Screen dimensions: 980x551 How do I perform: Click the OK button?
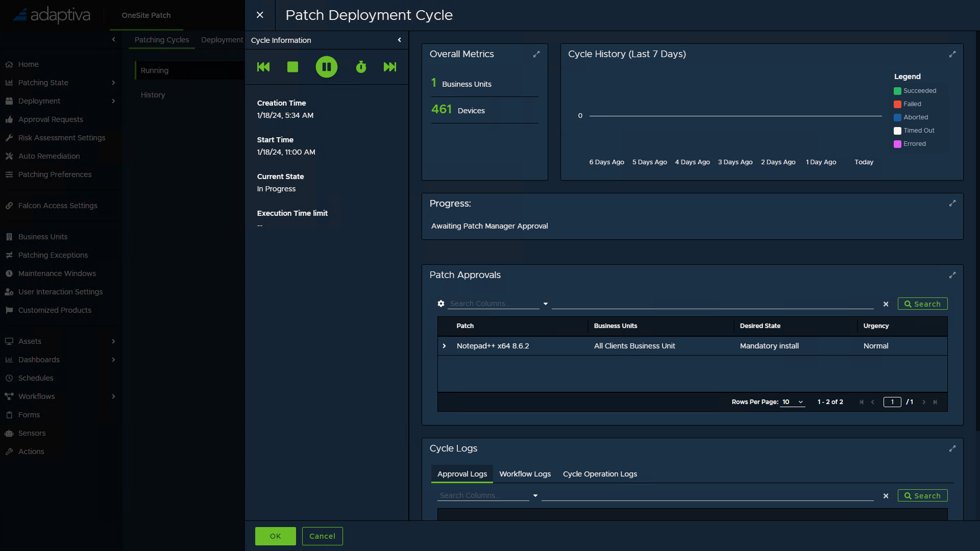(x=276, y=536)
